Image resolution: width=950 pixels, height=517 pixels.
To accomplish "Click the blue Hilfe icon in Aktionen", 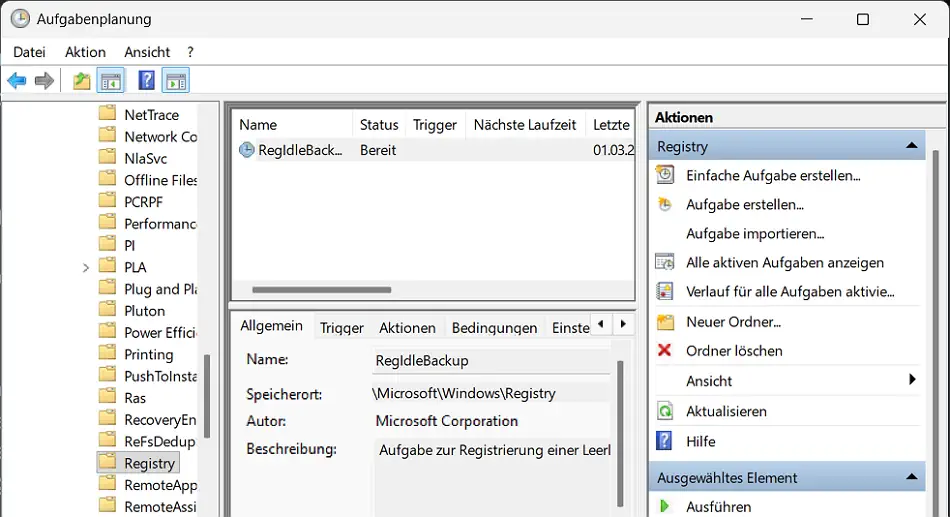I will tap(665, 441).
